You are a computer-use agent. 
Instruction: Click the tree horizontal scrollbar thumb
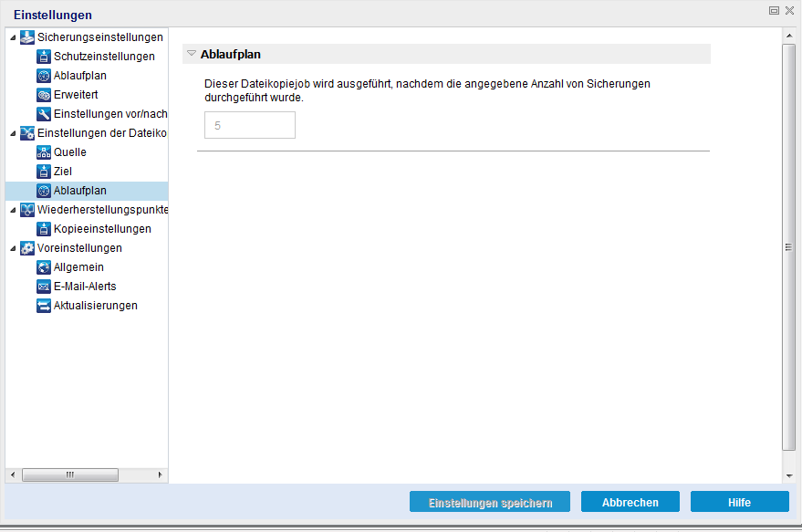click(70, 475)
